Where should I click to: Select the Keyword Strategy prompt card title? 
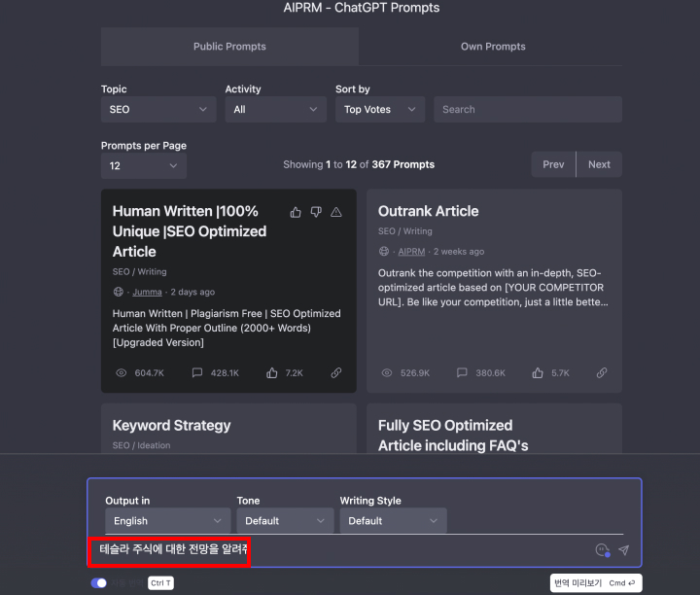(x=172, y=426)
